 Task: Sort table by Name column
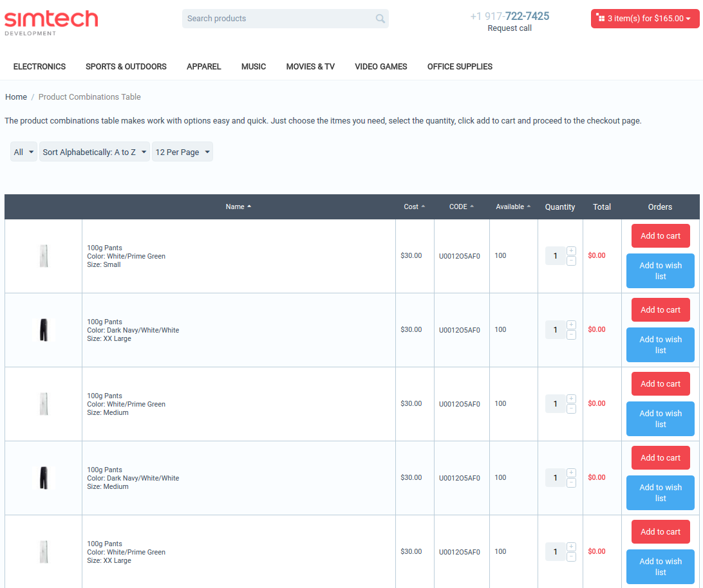click(238, 207)
